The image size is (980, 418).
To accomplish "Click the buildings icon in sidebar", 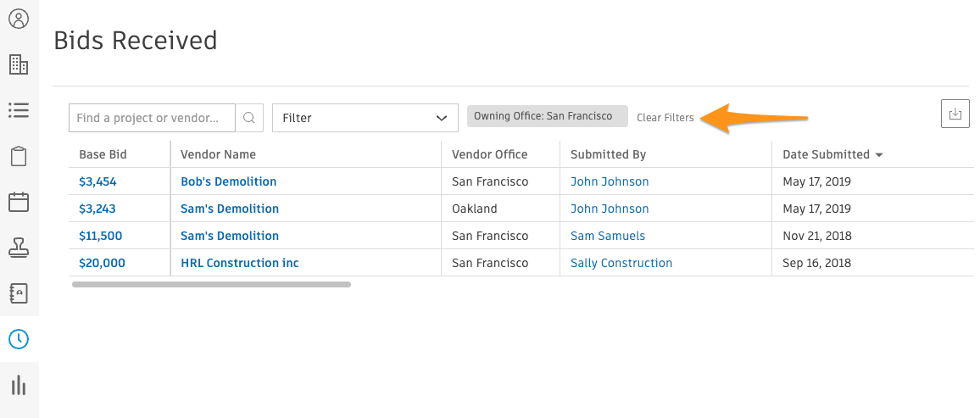I will pos(18,64).
